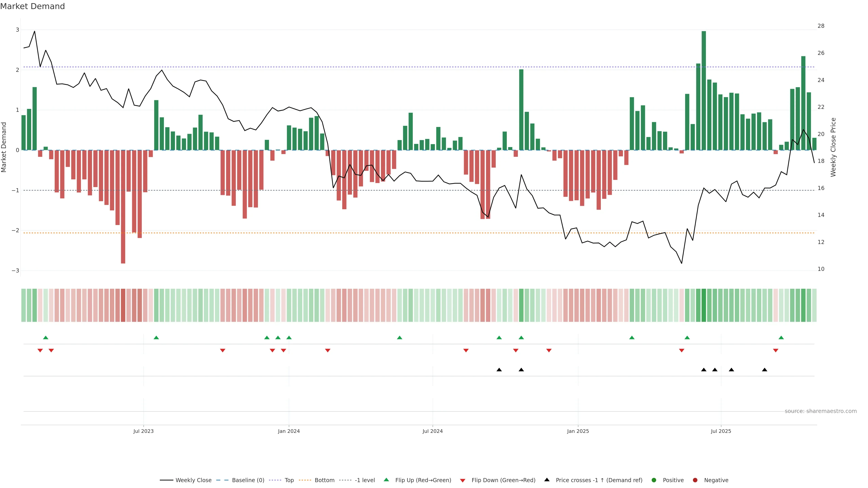
Task: Toggle the Top dashed line legend entry
Action: tap(289, 480)
